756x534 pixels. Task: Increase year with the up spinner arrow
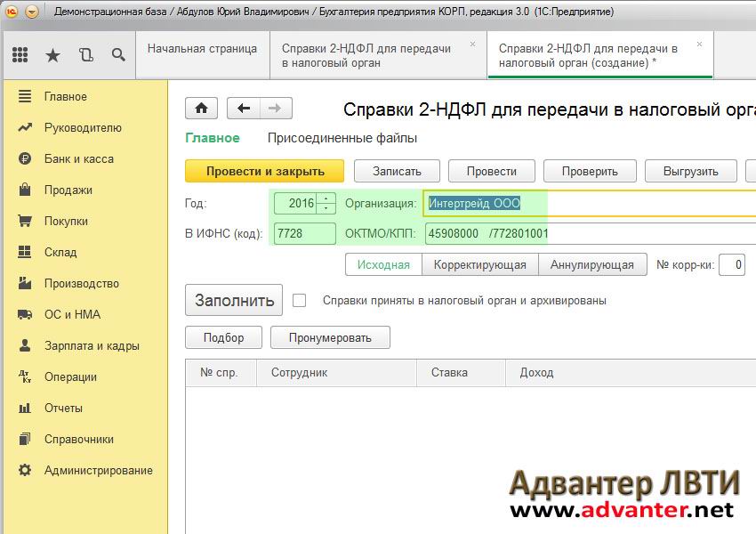(326, 198)
